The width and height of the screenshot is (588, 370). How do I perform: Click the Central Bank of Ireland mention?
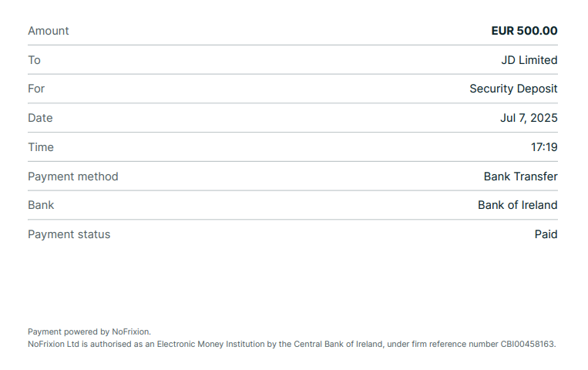point(338,344)
